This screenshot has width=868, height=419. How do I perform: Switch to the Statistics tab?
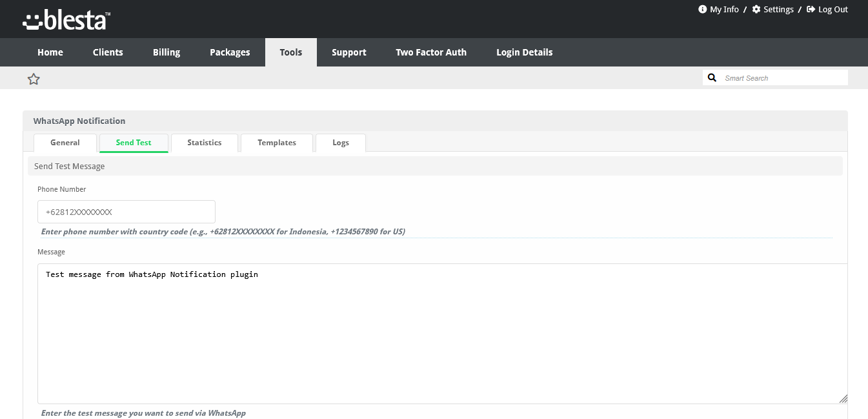(x=205, y=143)
